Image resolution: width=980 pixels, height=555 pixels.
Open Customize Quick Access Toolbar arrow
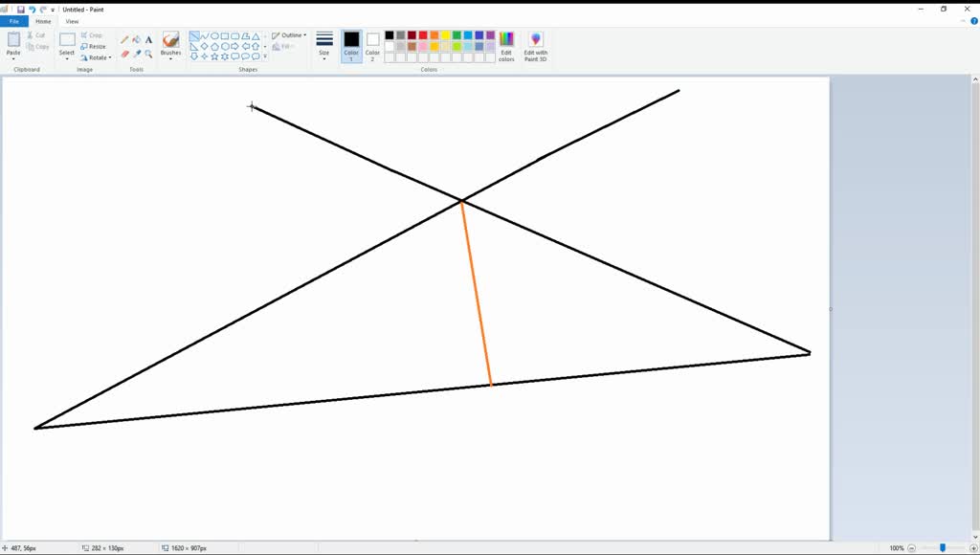click(53, 10)
